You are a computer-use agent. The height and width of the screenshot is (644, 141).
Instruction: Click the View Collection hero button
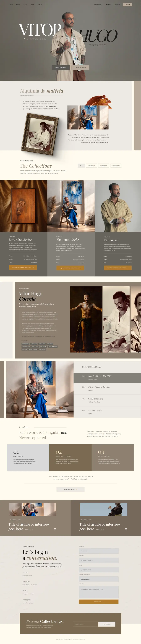point(60,68)
